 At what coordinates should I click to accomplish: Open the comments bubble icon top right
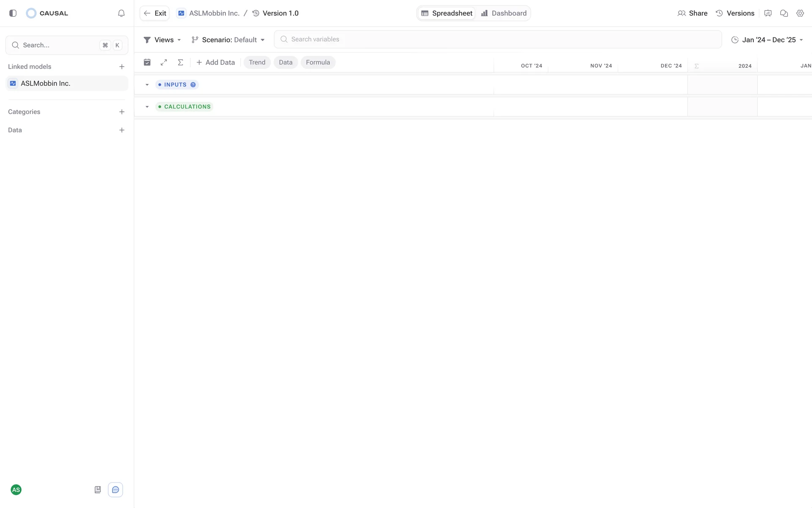pyautogui.click(x=784, y=13)
